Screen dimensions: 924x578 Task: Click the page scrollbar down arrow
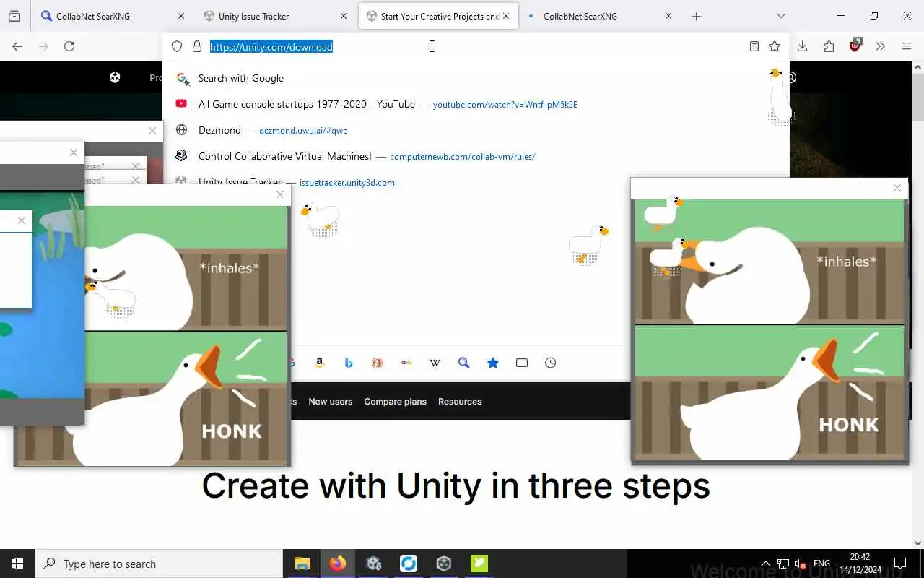918,543
